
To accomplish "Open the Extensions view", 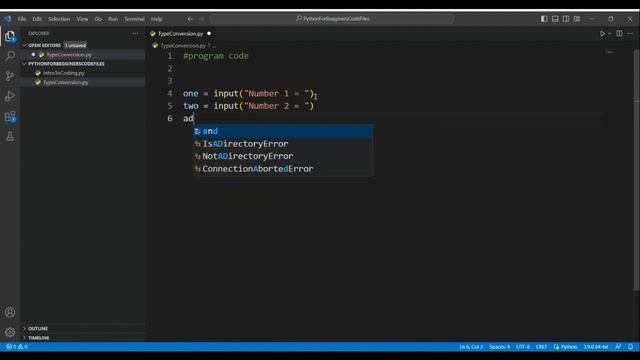I will (x=10, y=117).
